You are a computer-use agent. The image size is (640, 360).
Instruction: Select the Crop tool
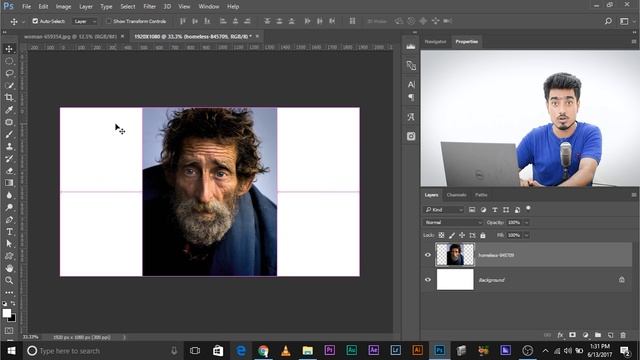coord(9,98)
